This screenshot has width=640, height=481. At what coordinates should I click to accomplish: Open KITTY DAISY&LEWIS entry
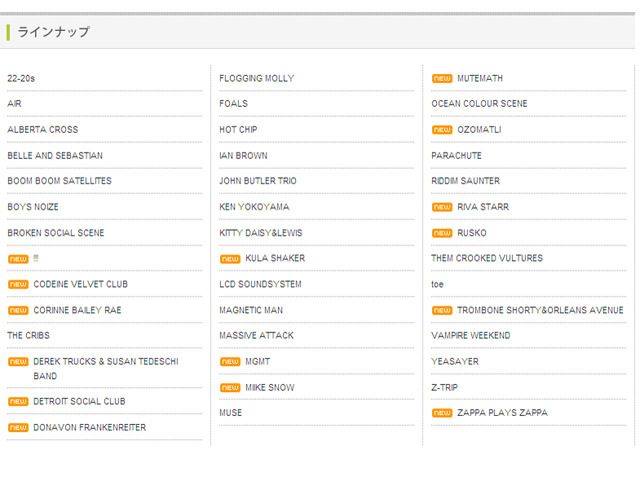261,233
